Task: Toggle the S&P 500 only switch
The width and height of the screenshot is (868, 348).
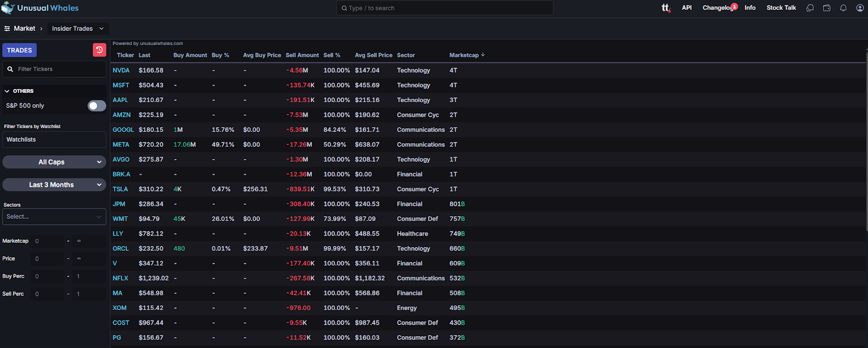Action: [97, 106]
